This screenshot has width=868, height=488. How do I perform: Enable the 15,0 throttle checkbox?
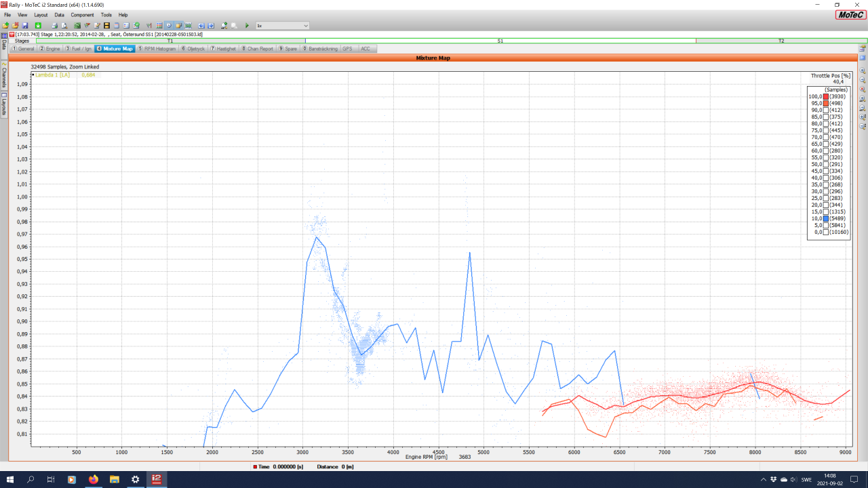[825, 211]
